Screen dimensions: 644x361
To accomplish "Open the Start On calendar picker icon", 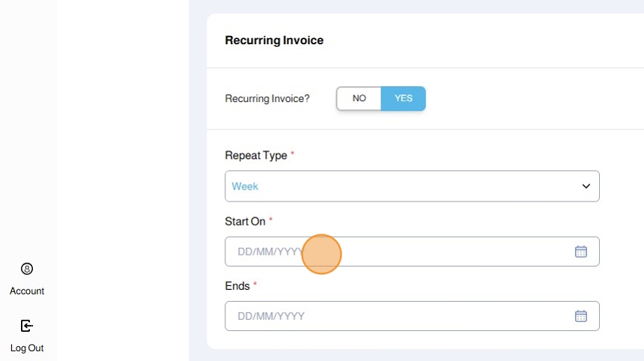I will (580, 252).
